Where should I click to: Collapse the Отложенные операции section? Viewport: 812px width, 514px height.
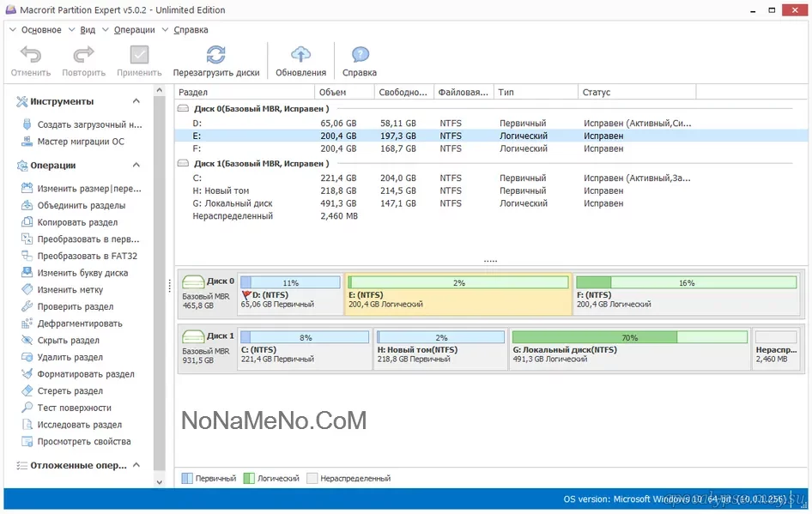click(x=136, y=465)
